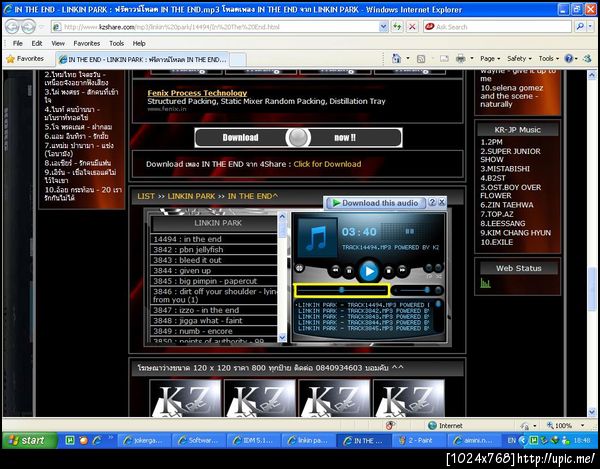Click the IE Forward button
600x469 pixels.
(28, 27)
